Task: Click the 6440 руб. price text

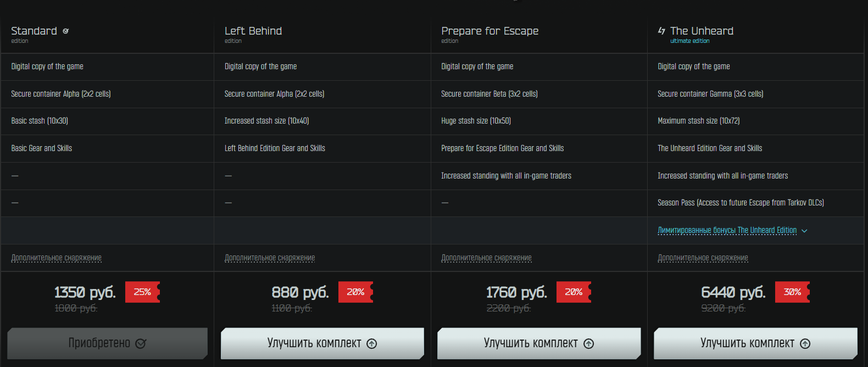Action: (733, 292)
